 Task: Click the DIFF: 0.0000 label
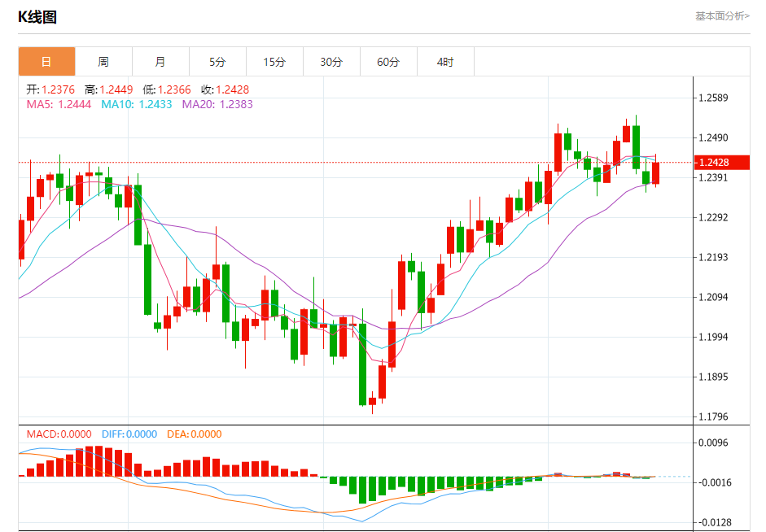(129, 434)
